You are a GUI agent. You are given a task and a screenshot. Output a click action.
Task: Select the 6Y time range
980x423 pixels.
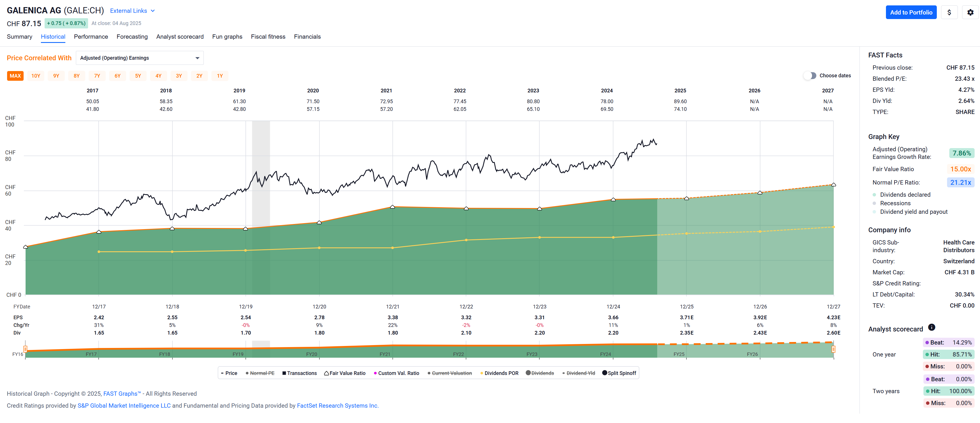tap(118, 76)
